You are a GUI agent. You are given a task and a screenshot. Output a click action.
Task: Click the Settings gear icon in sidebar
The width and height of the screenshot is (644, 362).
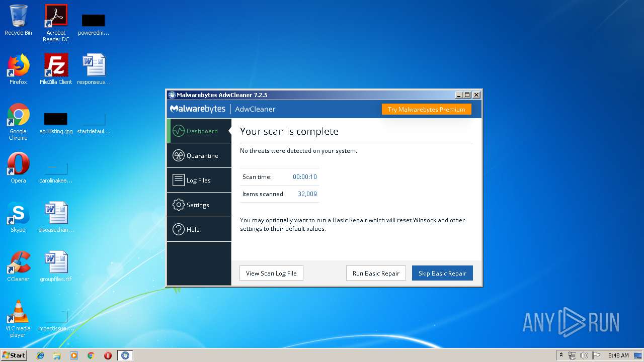coord(178,205)
